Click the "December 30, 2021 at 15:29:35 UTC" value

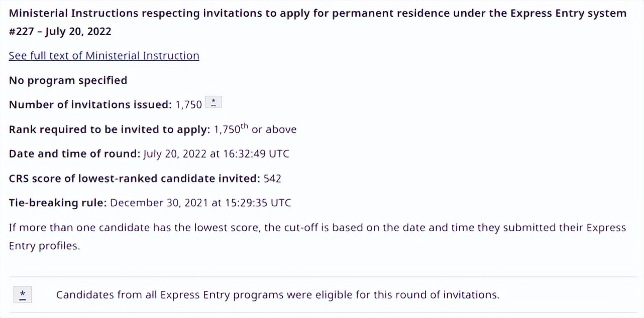200,203
